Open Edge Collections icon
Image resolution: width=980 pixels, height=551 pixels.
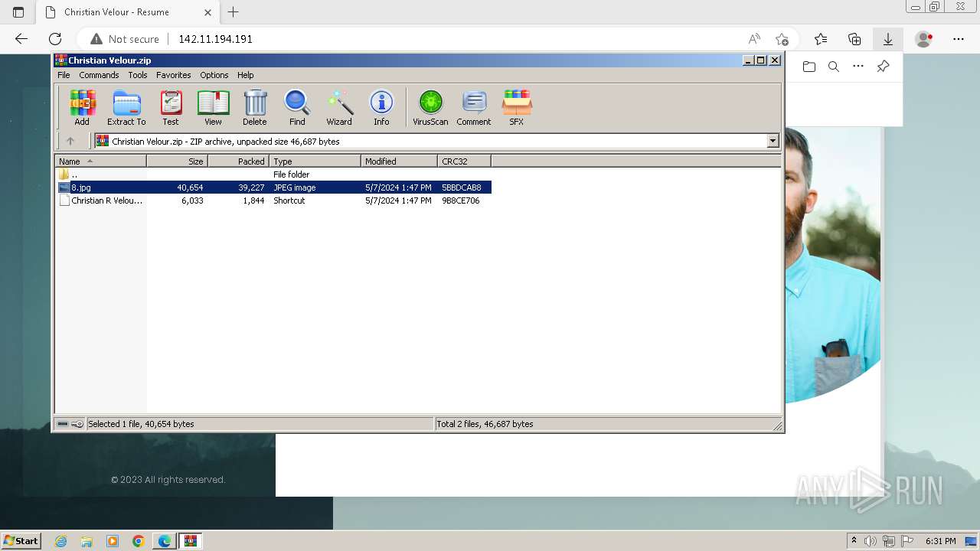pyautogui.click(x=854, y=39)
